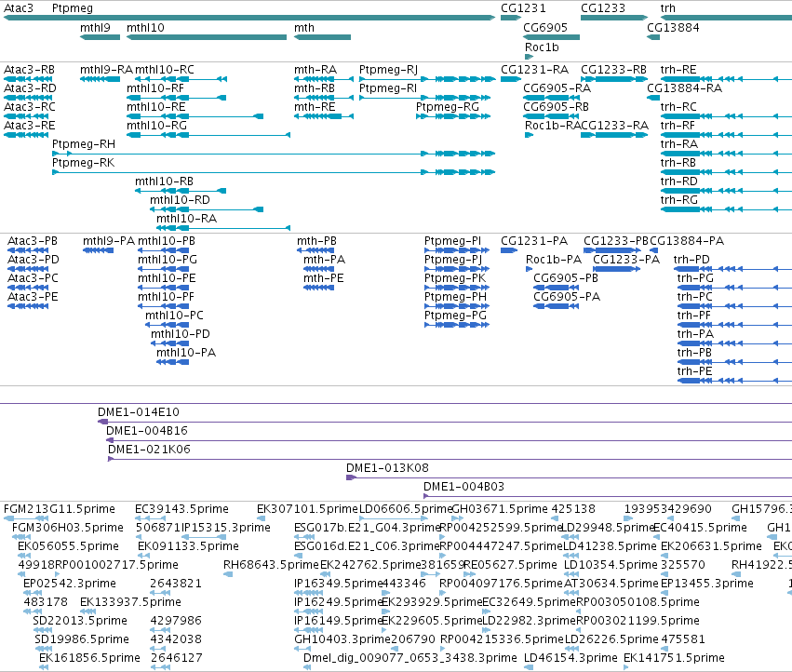Viewport: 792px width, 672px height.
Task: Click the mthl10 gene feature
Action: 207,37
